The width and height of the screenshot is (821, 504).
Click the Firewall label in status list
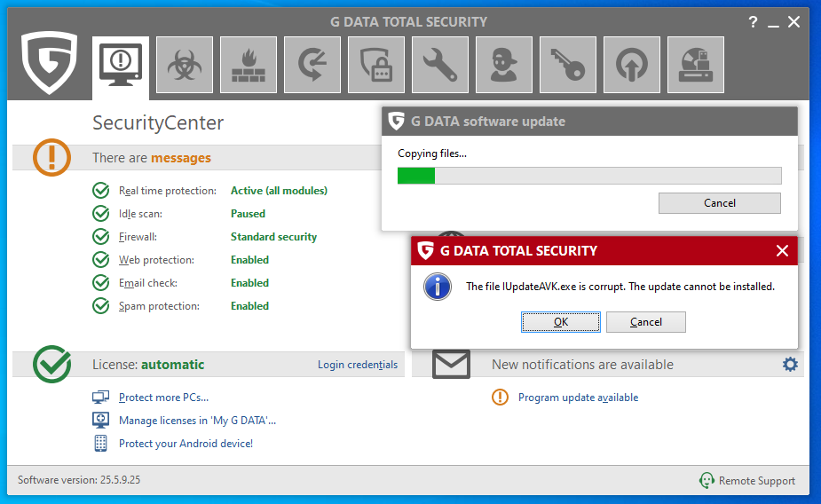pos(138,237)
